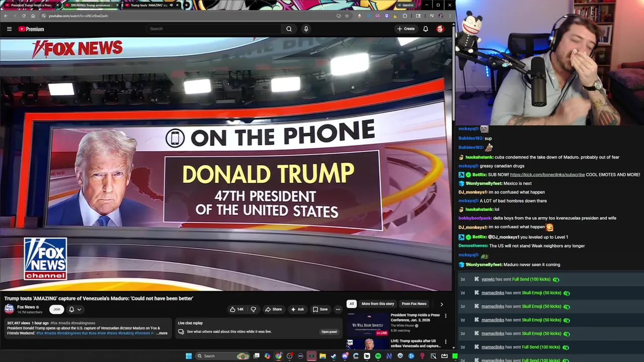This screenshot has width=644, height=362.
Task: Click the Fox News video player
Action: (x=226, y=164)
